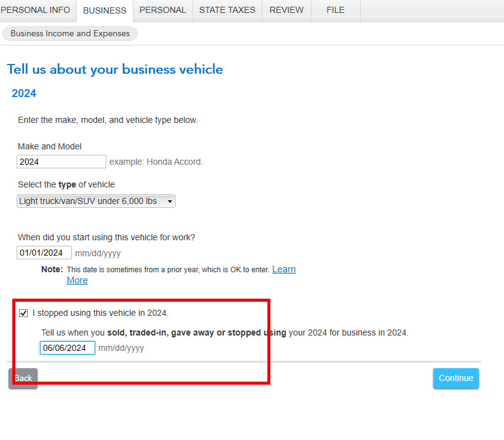504x440 pixels.
Task: Open the STATE TAXES tab
Action: [227, 10]
